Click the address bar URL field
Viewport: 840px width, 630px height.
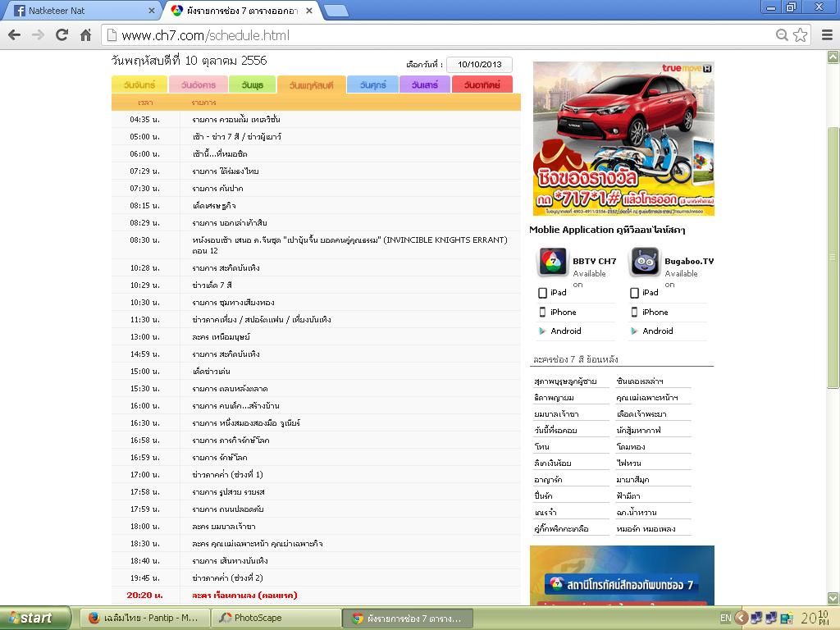(x=436, y=35)
